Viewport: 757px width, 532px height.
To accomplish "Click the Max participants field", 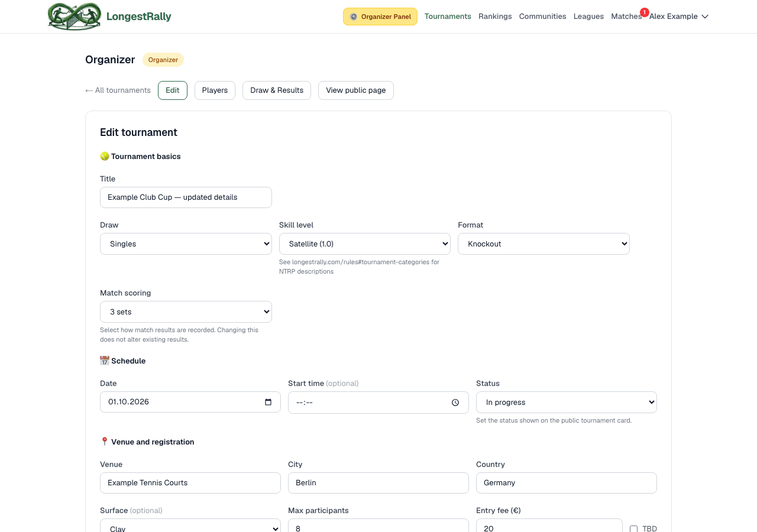I will tap(378, 525).
